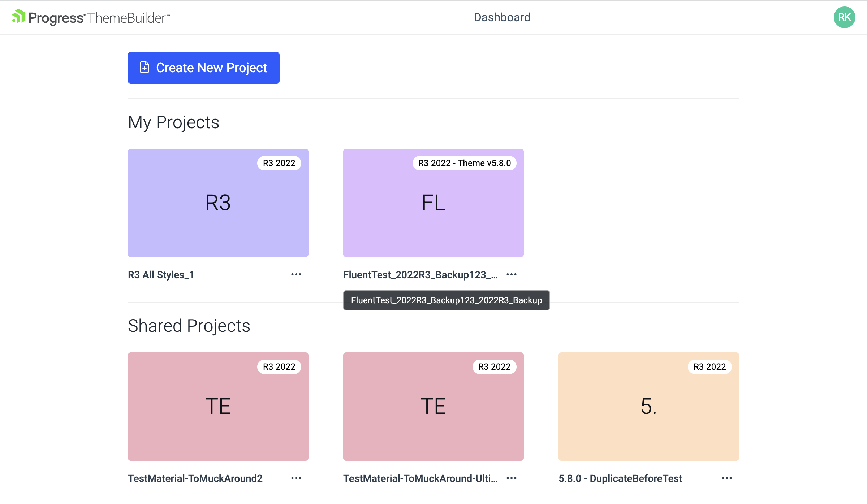
Task: Click the document icon on Create New Project
Action: [144, 68]
